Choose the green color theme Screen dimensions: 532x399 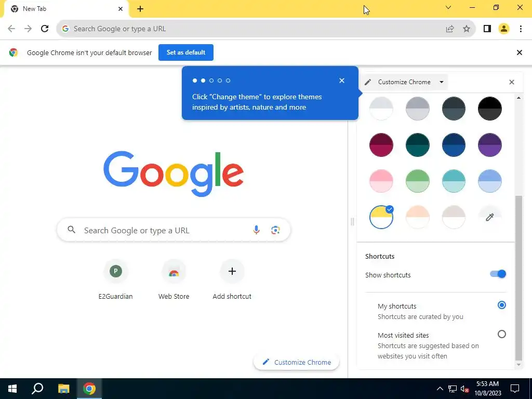point(417,181)
